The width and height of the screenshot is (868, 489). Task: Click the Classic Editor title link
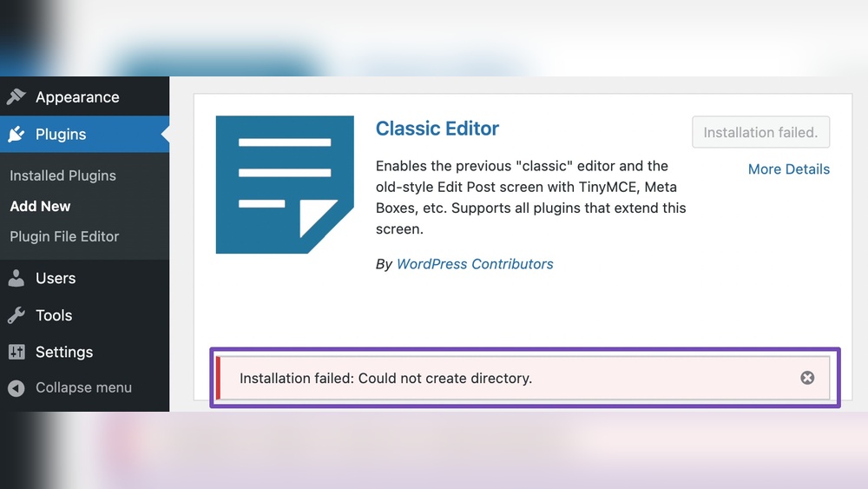[437, 129]
